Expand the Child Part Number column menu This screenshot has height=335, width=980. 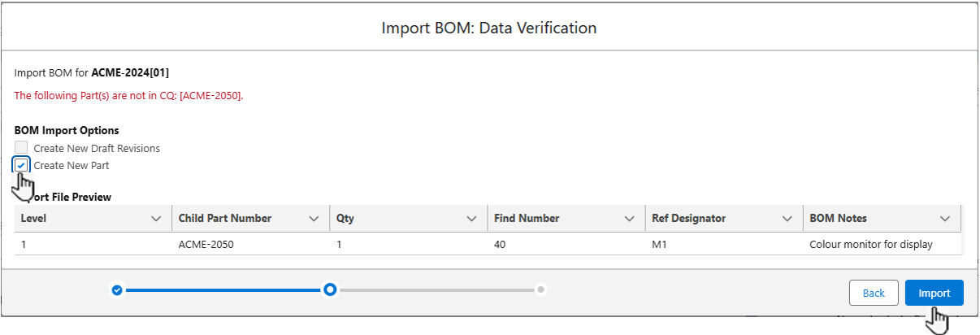coord(314,219)
